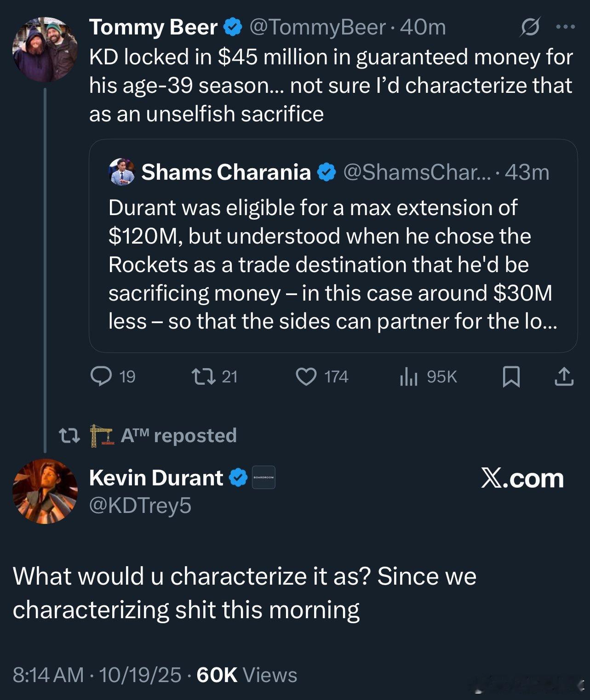Click the 60K Views count
Image resolution: width=590 pixels, height=700 pixels.
click(246, 675)
